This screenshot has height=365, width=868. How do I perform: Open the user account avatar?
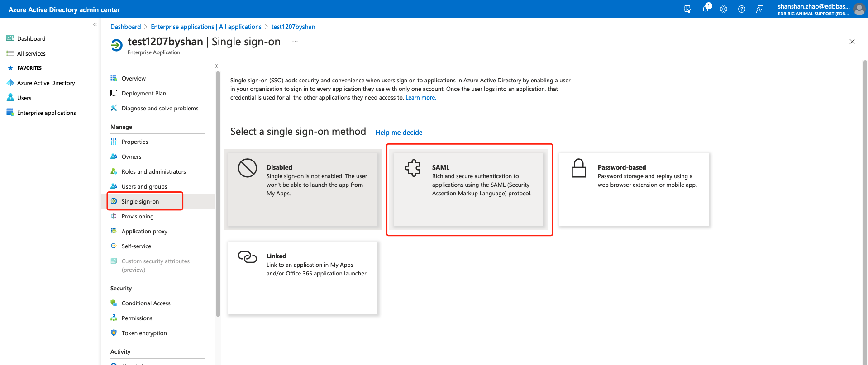(x=859, y=9)
